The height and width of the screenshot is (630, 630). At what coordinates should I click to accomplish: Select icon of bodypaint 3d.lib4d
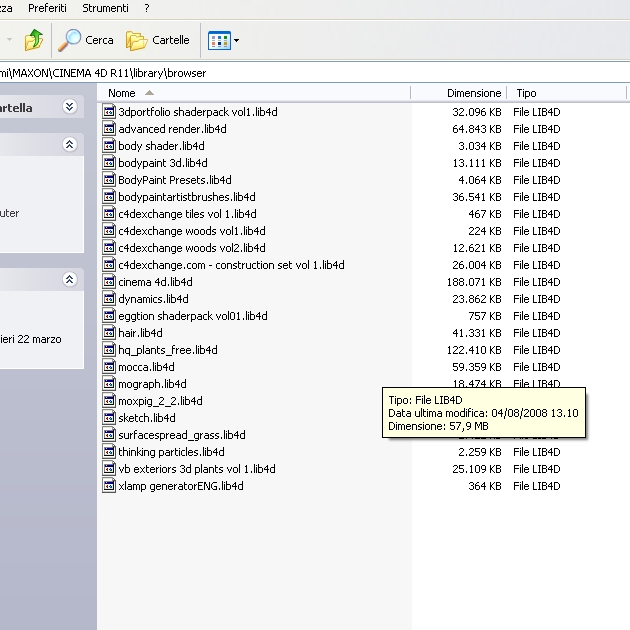tap(108, 163)
